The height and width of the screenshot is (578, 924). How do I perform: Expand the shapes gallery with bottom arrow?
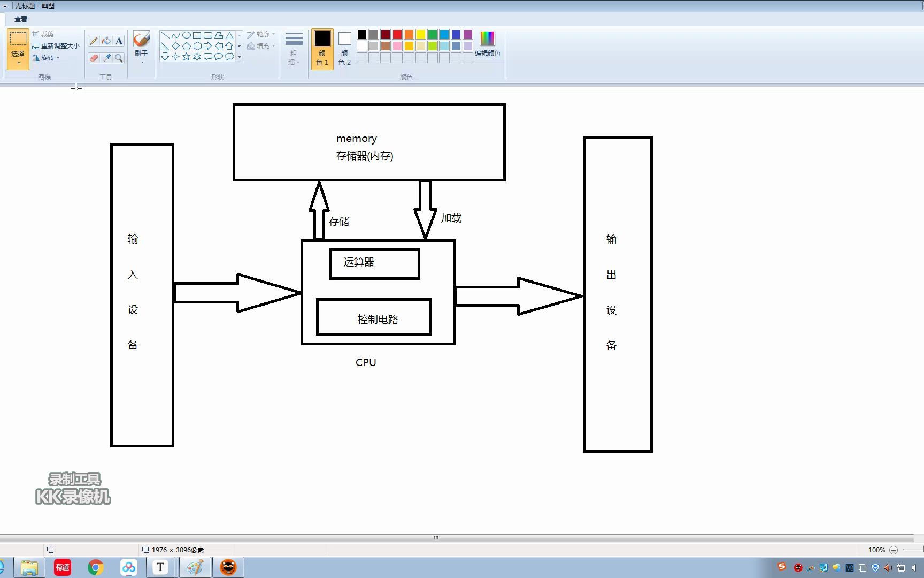pos(239,56)
